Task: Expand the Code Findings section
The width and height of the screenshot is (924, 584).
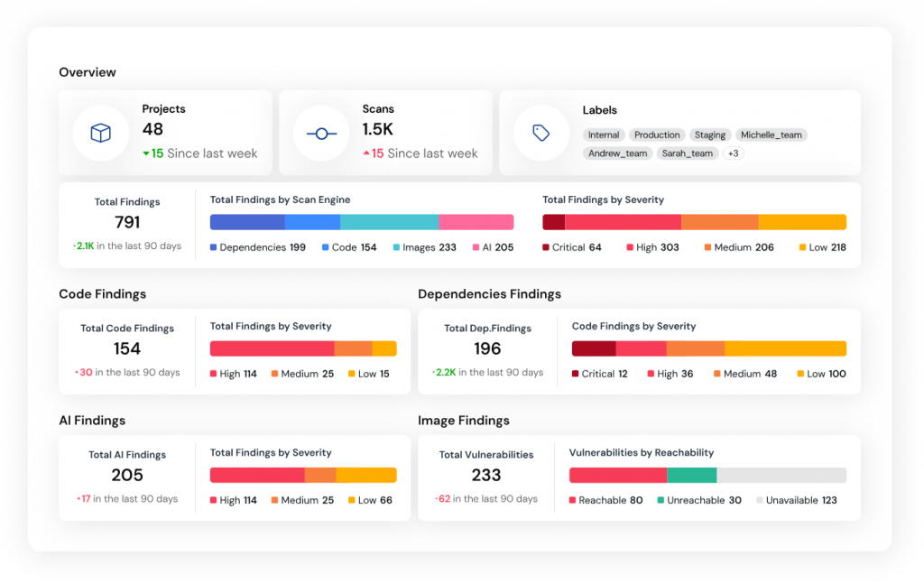Action: tap(102, 293)
